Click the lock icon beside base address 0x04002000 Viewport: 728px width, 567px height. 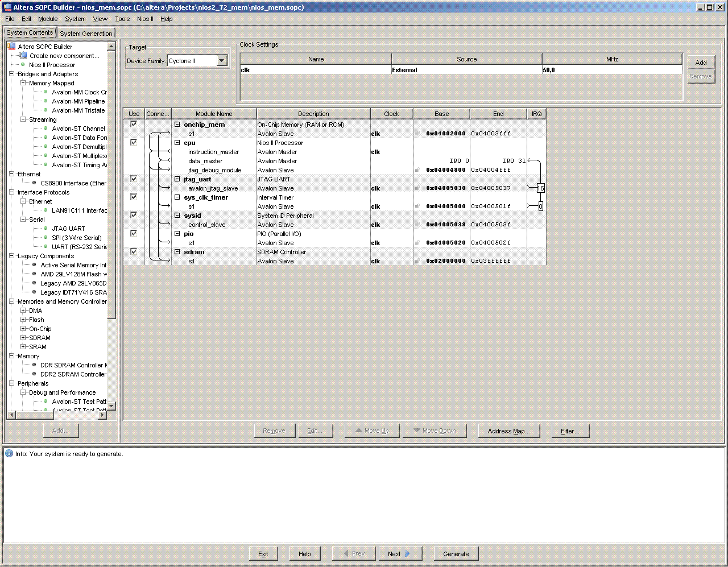point(417,134)
